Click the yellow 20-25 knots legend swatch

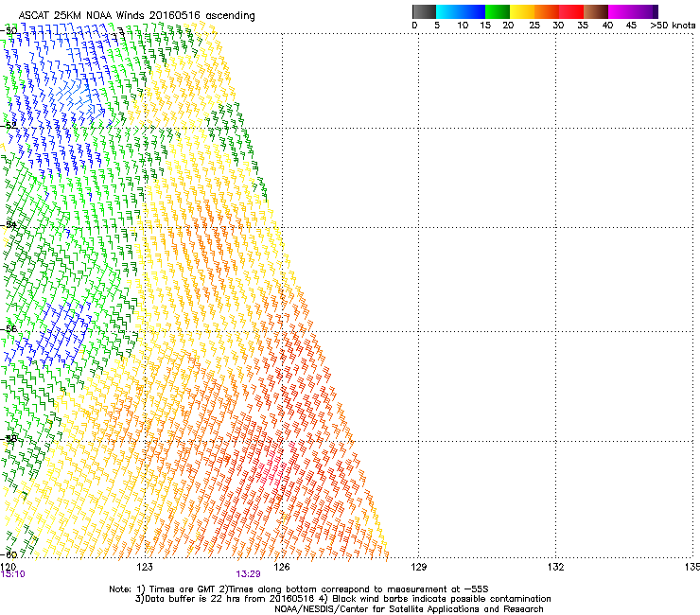[522, 11]
